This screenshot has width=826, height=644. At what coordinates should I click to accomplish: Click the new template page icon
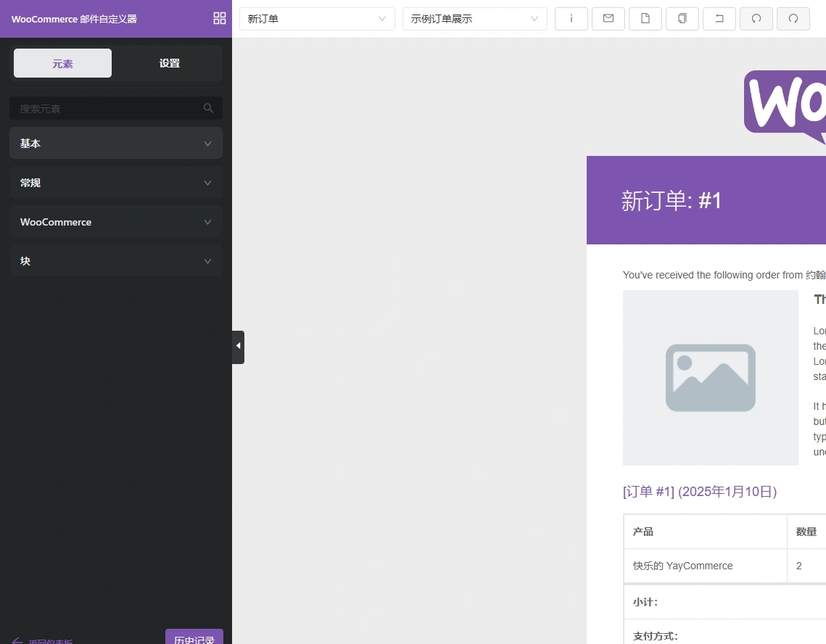point(645,19)
